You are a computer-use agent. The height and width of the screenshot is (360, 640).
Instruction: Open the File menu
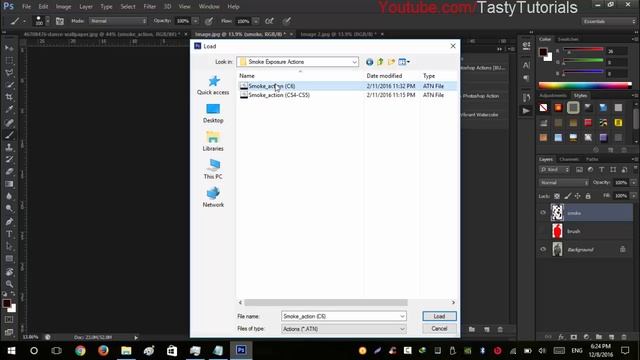27,7
